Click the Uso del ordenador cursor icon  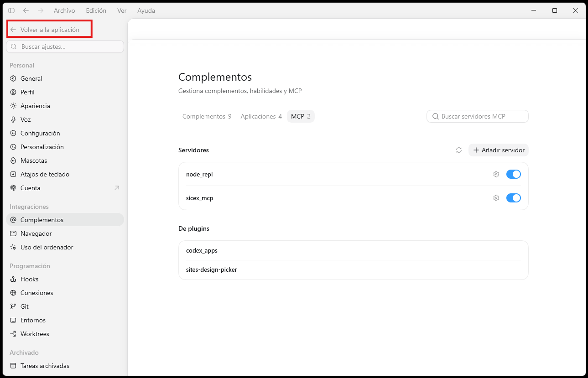pos(13,247)
